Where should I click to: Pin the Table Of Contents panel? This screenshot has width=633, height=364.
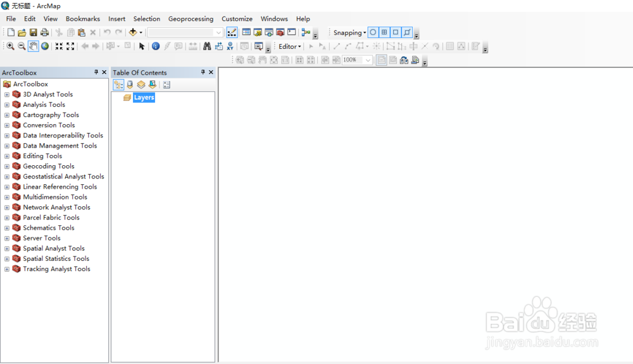pyautogui.click(x=203, y=72)
